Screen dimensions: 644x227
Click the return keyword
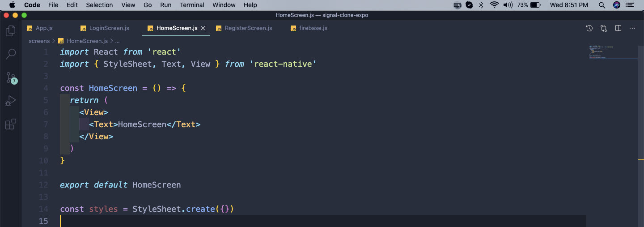(84, 100)
